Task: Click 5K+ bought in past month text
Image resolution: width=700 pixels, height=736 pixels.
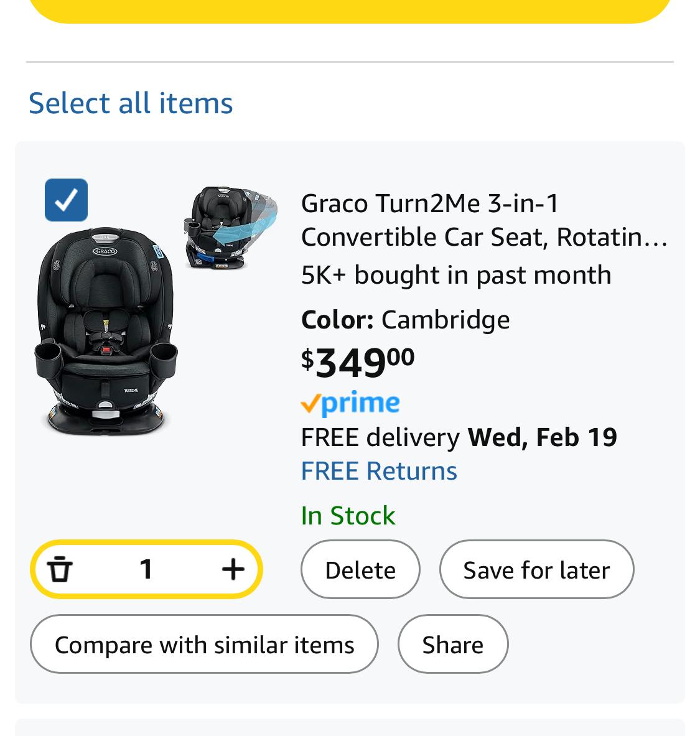Action: tap(456, 275)
